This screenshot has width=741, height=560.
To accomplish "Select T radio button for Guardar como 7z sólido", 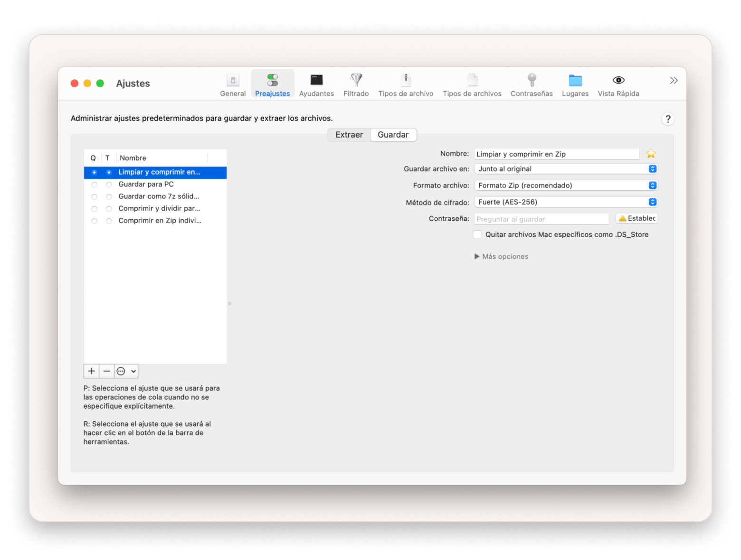I will tap(109, 196).
